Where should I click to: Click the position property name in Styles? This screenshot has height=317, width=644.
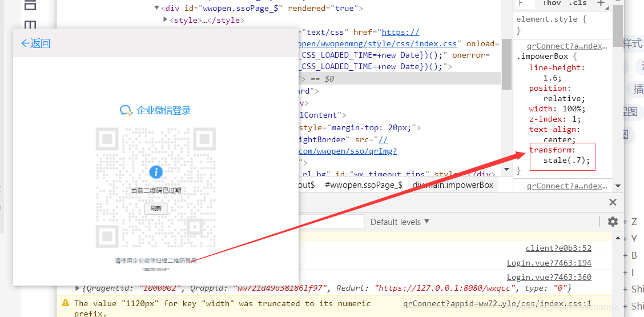(x=549, y=88)
